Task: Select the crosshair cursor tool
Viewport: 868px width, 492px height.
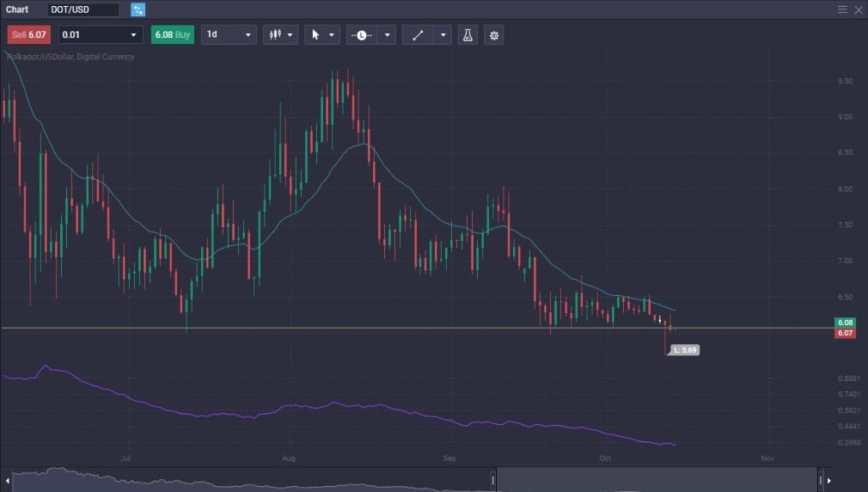Action: [314, 35]
